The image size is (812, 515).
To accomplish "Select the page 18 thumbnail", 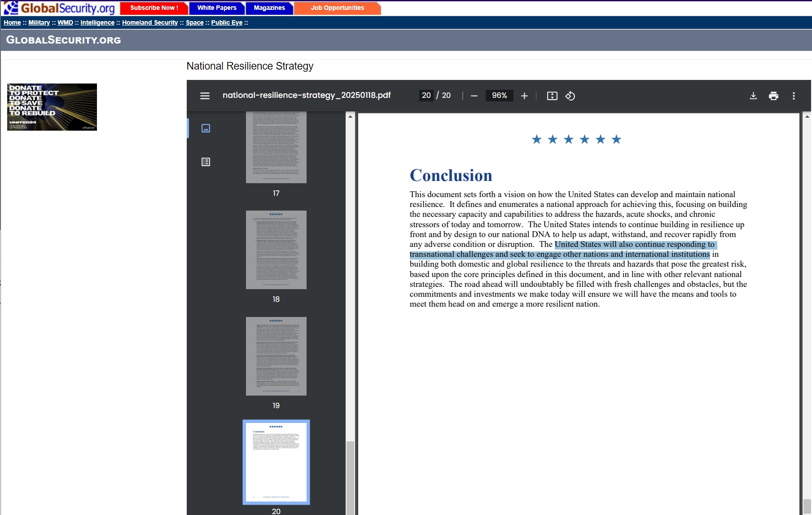I will pos(276,250).
